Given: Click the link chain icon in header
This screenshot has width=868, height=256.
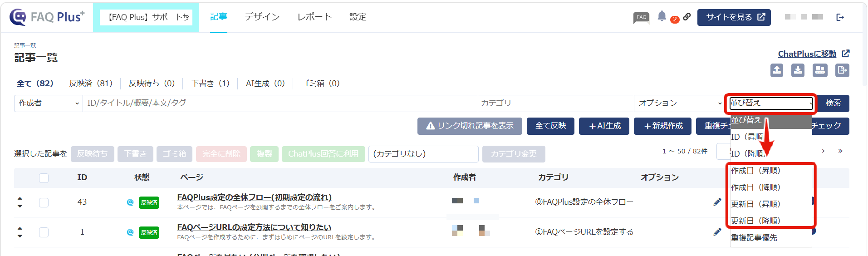Looking at the screenshot, I should click(x=687, y=16).
